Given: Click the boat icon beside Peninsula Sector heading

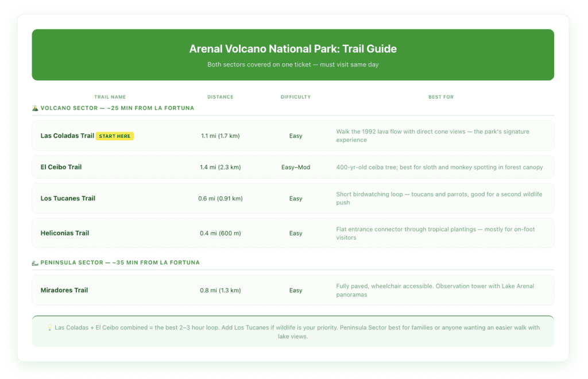Looking at the screenshot, I should [35, 262].
